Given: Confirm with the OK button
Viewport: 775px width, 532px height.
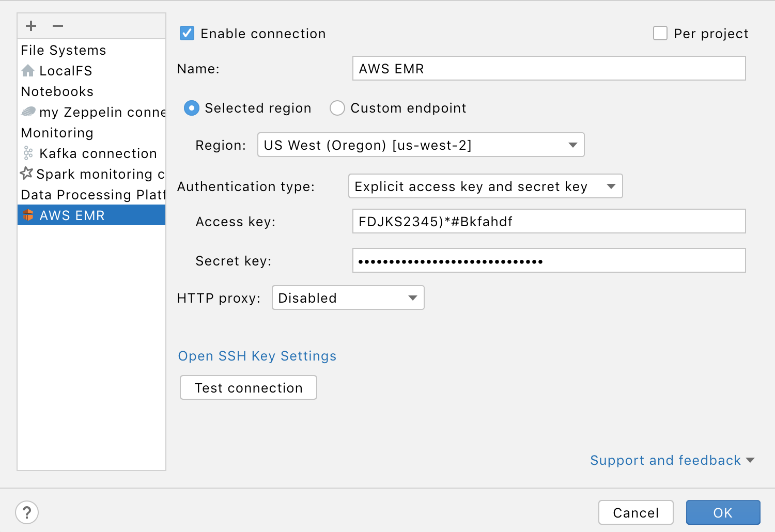Looking at the screenshot, I should click(x=723, y=512).
